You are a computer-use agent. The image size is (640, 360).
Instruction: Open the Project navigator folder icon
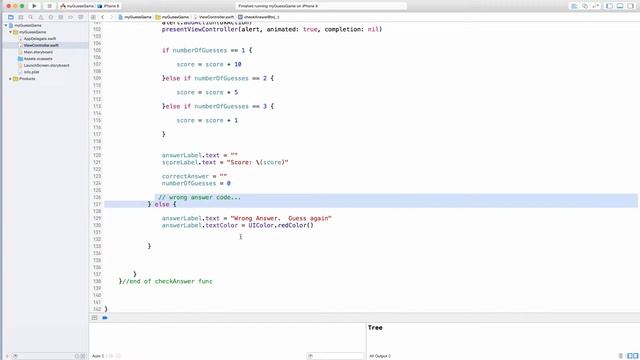click(x=11, y=17)
